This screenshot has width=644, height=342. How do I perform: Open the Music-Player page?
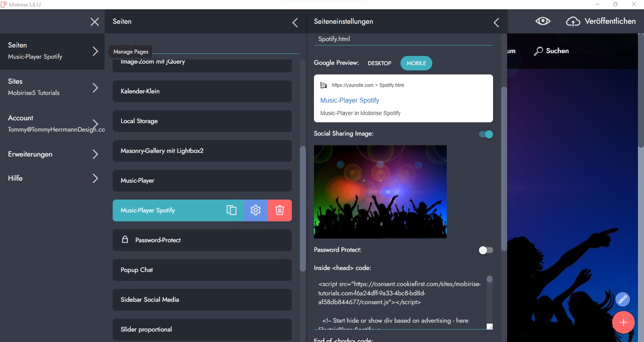click(x=202, y=181)
